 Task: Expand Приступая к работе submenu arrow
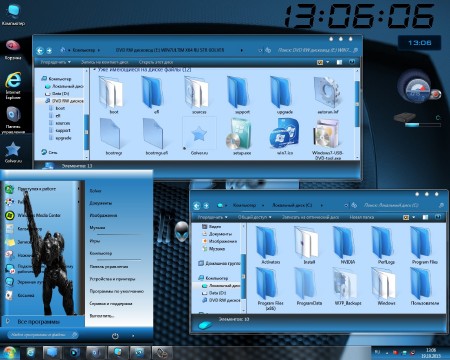[79, 189]
